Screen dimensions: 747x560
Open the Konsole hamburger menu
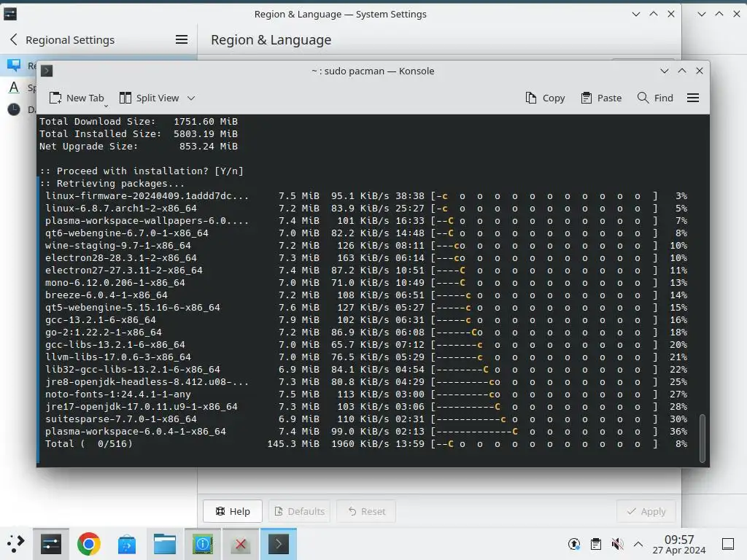693,98
